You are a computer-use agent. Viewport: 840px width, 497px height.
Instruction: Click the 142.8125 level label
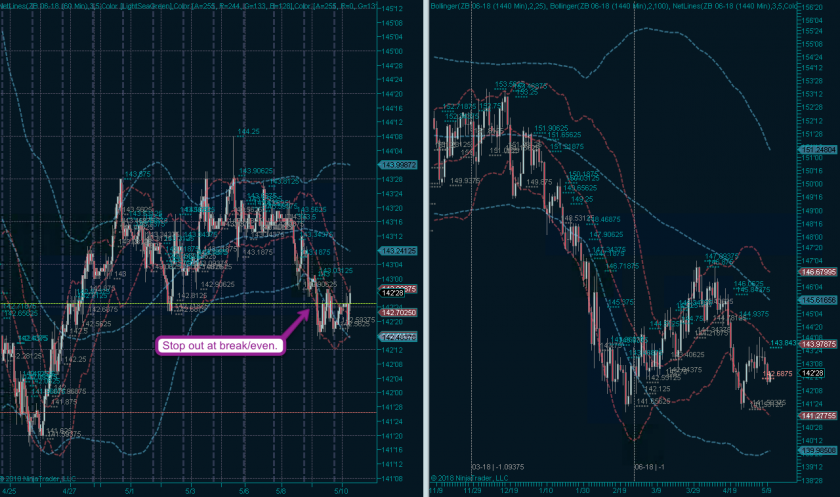click(193, 296)
